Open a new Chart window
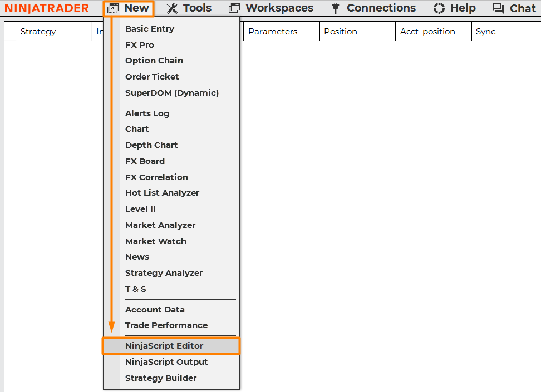Image resolution: width=541 pixels, height=392 pixels. [x=137, y=129]
